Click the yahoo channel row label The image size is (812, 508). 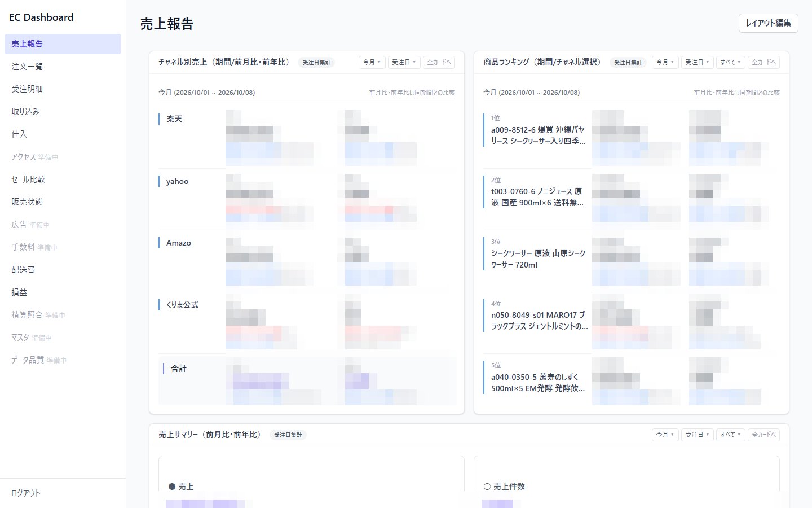click(x=177, y=181)
